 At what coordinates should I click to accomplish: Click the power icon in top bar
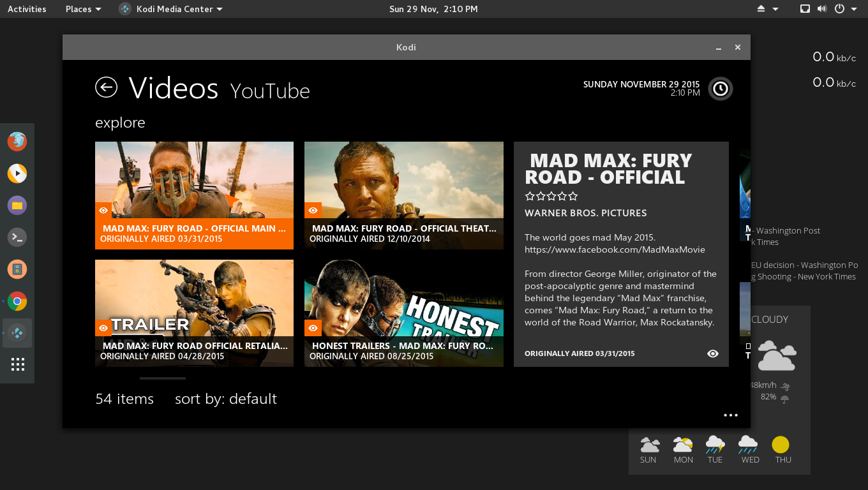point(839,9)
